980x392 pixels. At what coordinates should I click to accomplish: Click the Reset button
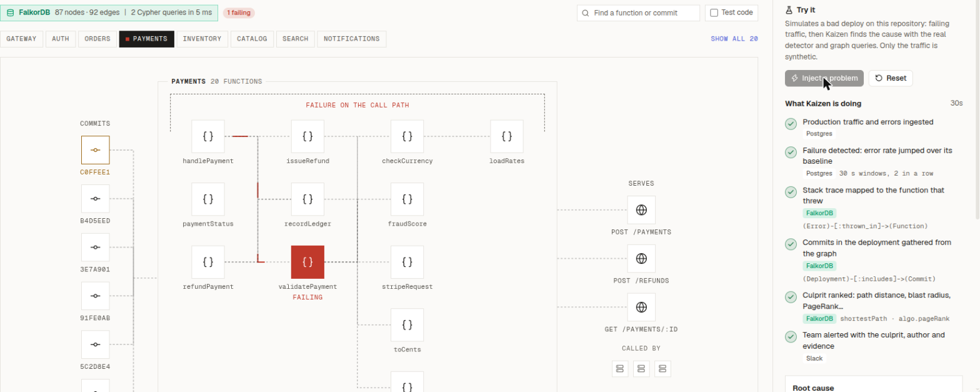click(x=891, y=78)
